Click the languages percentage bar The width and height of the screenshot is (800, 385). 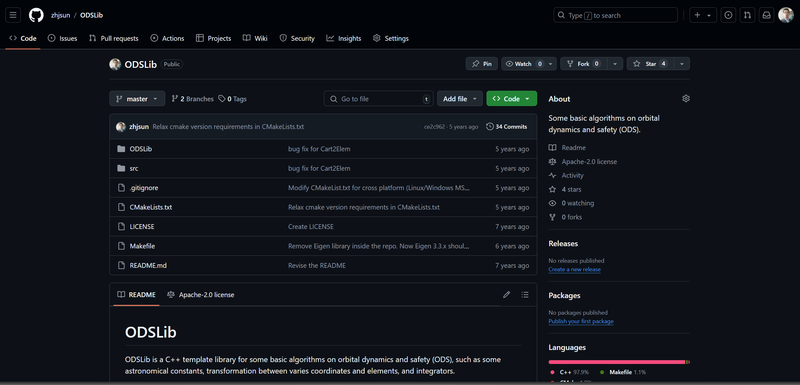click(x=619, y=362)
